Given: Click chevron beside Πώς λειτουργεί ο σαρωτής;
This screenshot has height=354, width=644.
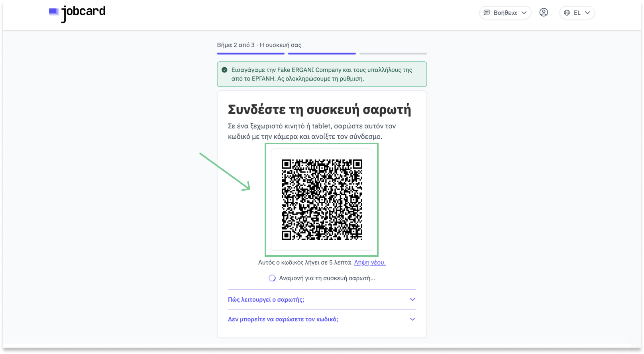Looking at the screenshot, I should (412, 299).
